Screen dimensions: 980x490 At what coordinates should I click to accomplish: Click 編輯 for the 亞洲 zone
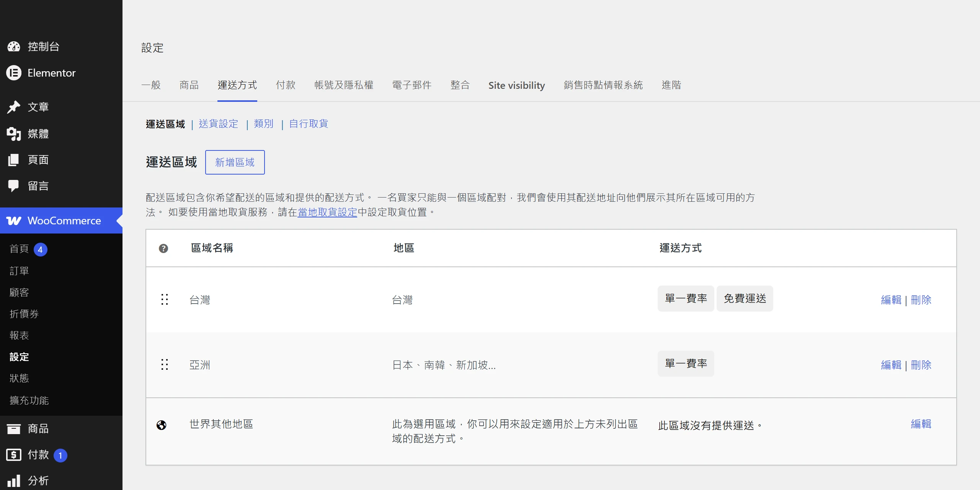891,365
